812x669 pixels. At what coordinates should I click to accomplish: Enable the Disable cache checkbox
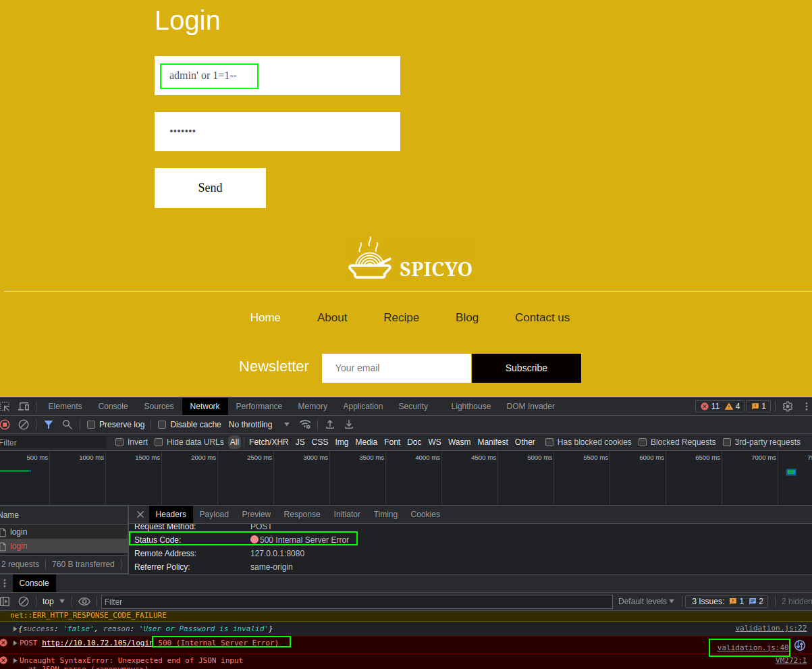tap(162, 425)
